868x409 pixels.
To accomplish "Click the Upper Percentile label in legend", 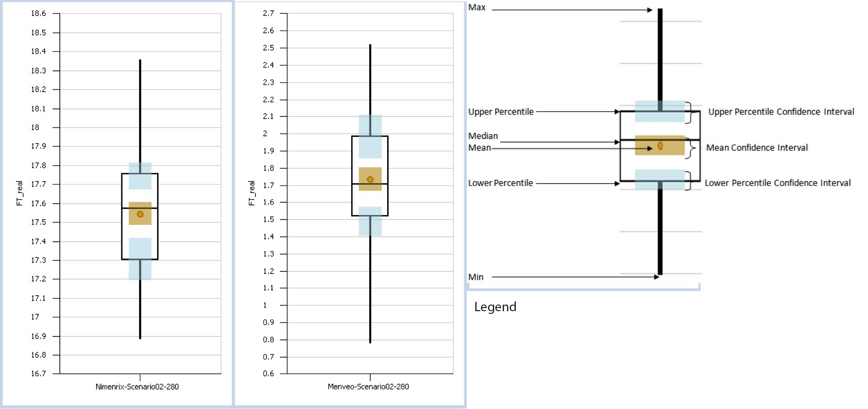I will coord(501,112).
